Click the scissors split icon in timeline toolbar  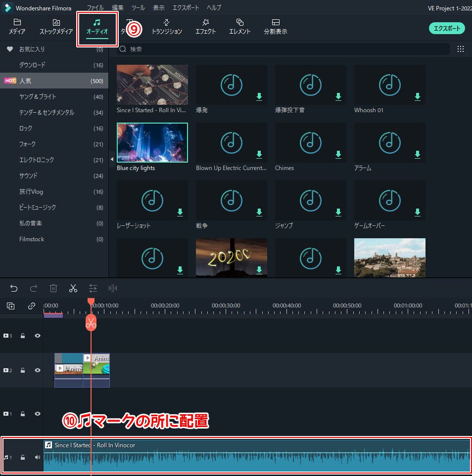(73, 288)
